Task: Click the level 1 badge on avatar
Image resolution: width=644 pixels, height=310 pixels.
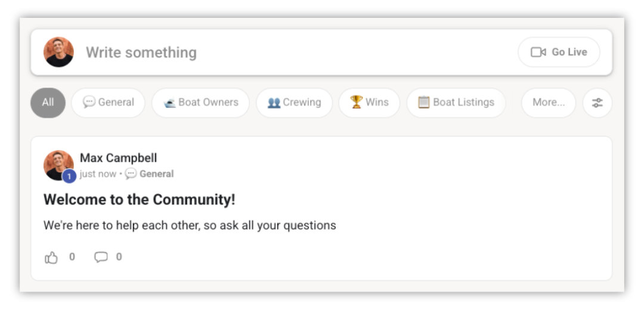Action: (69, 176)
